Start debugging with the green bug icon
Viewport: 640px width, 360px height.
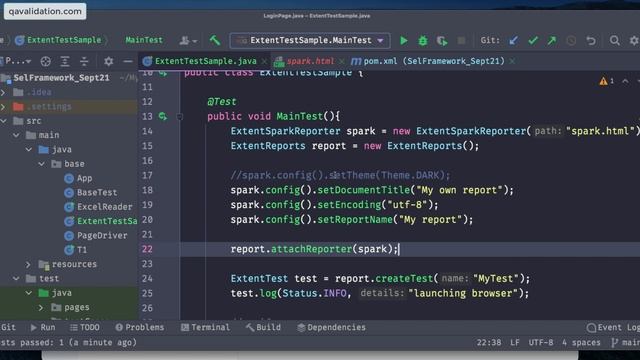click(423, 40)
